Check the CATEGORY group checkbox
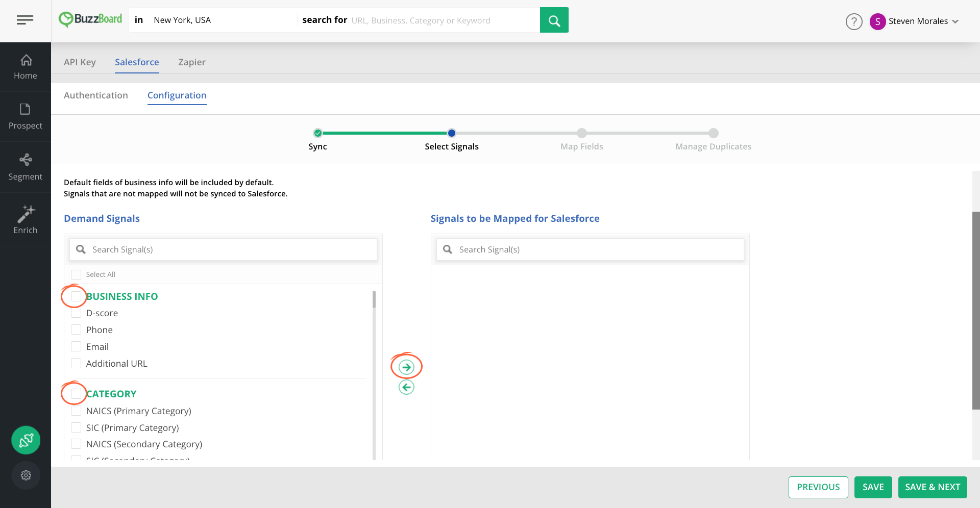Viewport: 980px width, 508px height. tap(76, 394)
